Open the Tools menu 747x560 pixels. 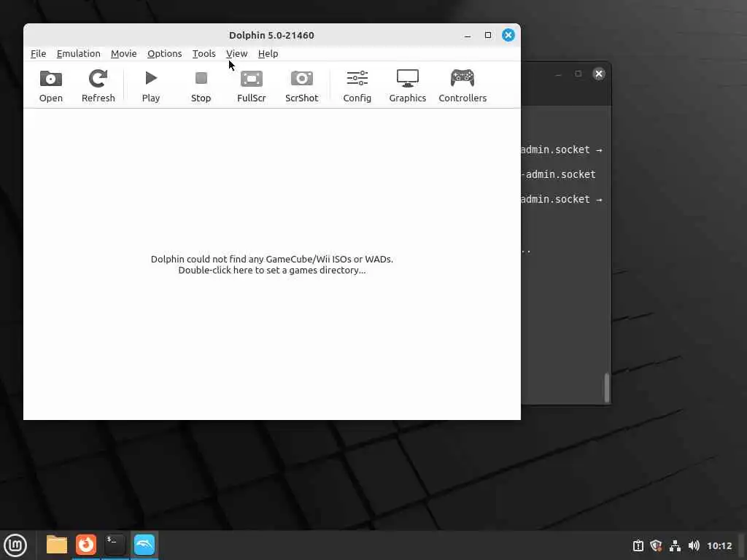[204, 53]
